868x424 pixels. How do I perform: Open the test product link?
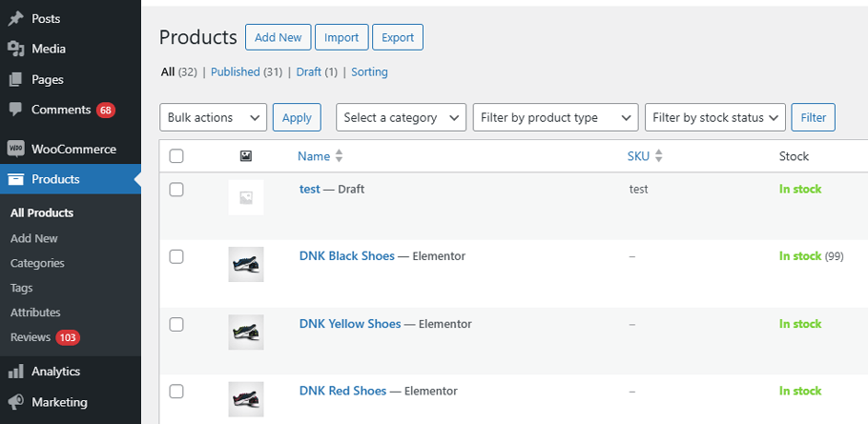coord(309,189)
